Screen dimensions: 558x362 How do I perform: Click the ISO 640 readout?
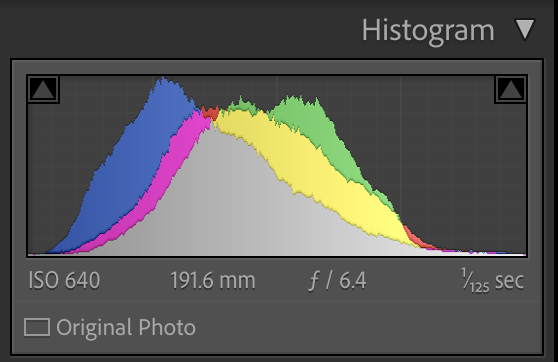[x=64, y=280]
